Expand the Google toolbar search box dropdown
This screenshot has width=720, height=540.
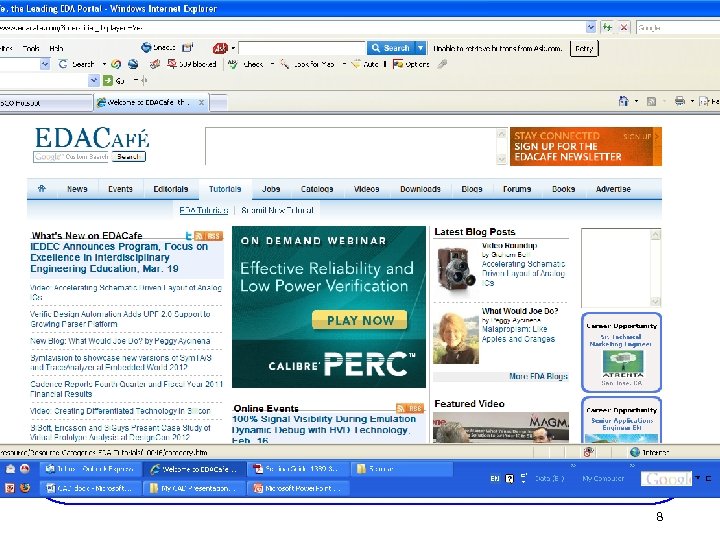click(45, 64)
